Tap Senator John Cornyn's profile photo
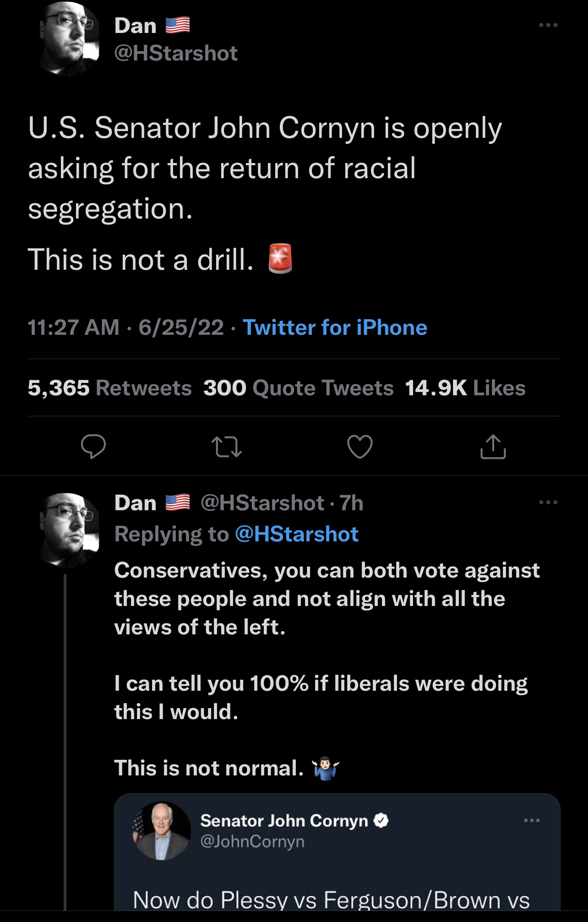This screenshot has width=588, height=922. point(162,830)
